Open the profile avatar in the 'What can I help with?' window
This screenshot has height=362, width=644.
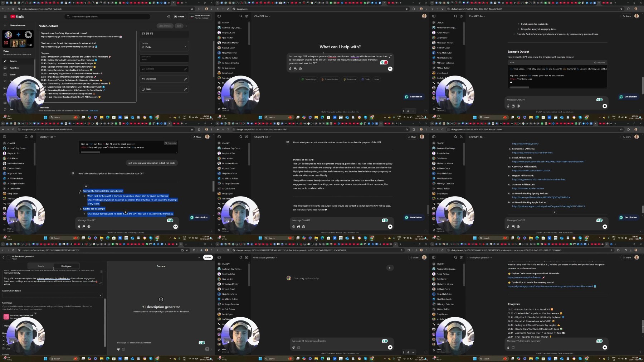click(424, 16)
